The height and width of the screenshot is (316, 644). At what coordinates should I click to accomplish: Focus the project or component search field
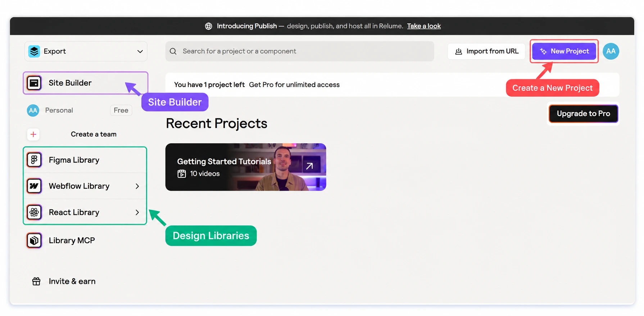click(x=300, y=51)
